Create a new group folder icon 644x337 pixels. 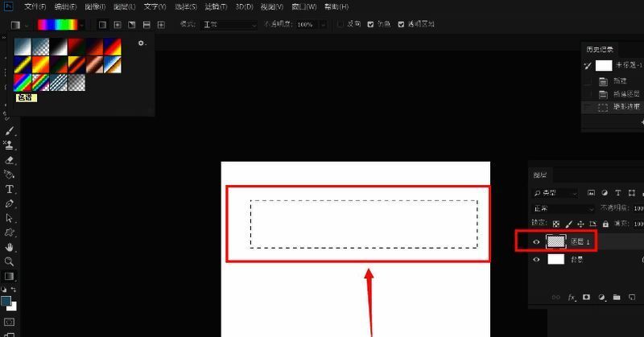[617, 297]
